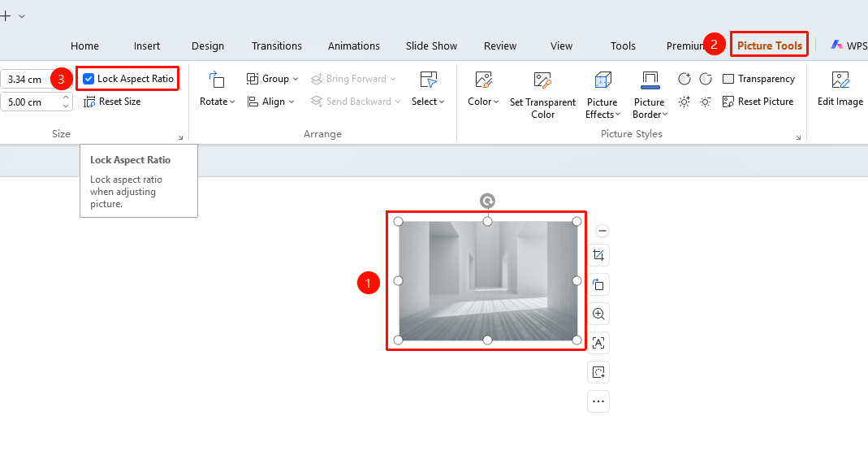The image size is (868, 455).
Task: Click Reset Size button
Action: [112, 102]
